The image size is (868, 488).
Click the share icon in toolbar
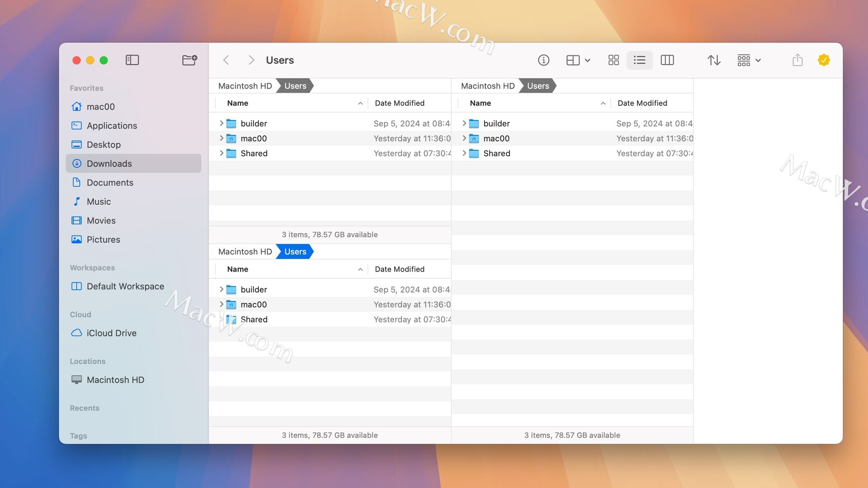[797, 60]
